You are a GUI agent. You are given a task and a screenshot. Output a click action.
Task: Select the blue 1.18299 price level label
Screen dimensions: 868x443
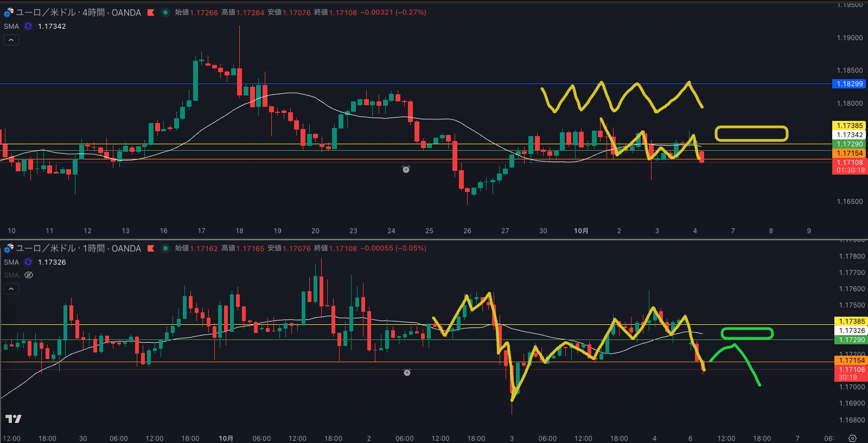click(849, 84)
